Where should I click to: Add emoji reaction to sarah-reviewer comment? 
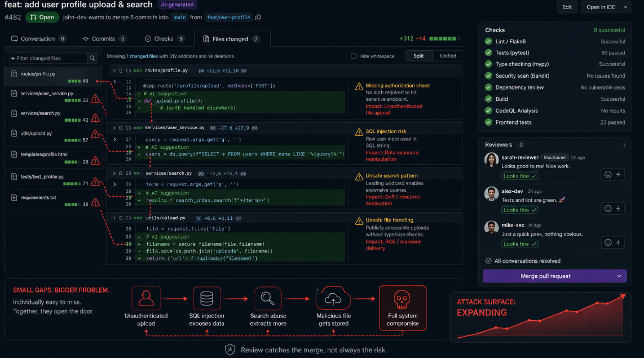pyautogui.click(x=608, y=174)
